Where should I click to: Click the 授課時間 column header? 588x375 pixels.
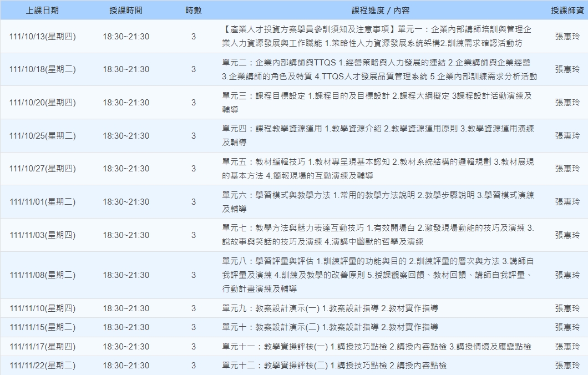126,11
